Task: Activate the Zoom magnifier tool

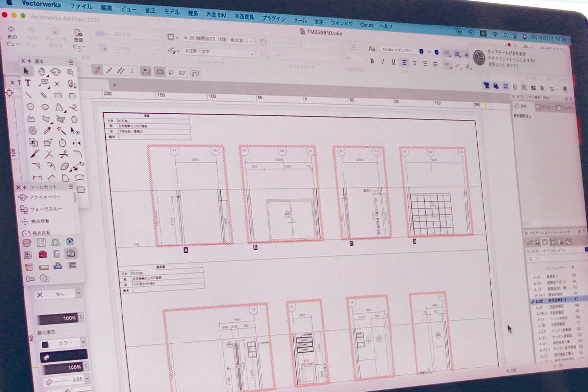Action: coord(70,72)
